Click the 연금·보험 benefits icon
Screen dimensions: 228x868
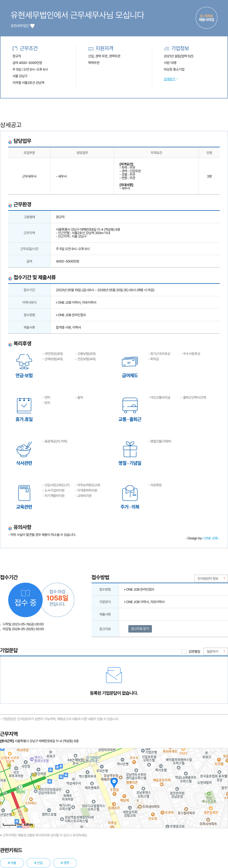(x=24, y=362)
